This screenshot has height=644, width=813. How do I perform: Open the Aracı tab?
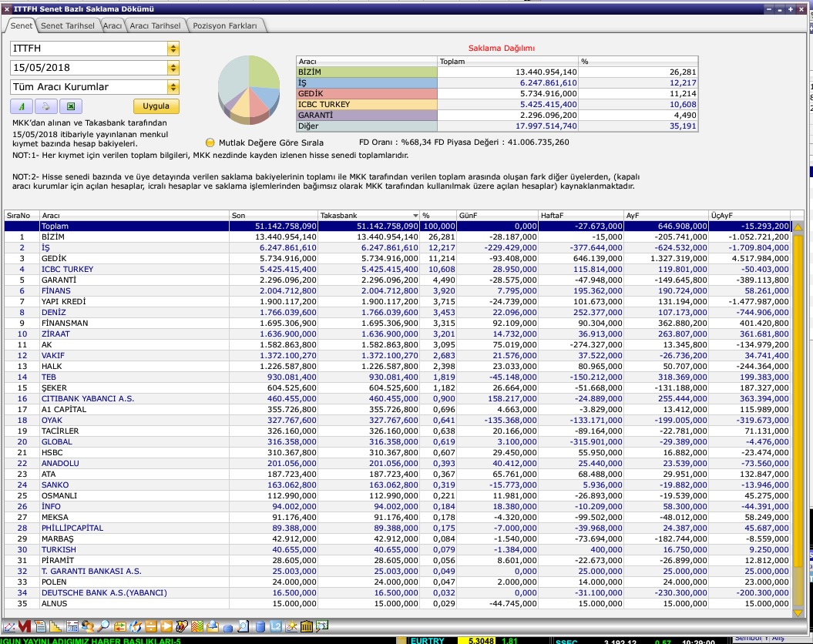pos(112,25)
